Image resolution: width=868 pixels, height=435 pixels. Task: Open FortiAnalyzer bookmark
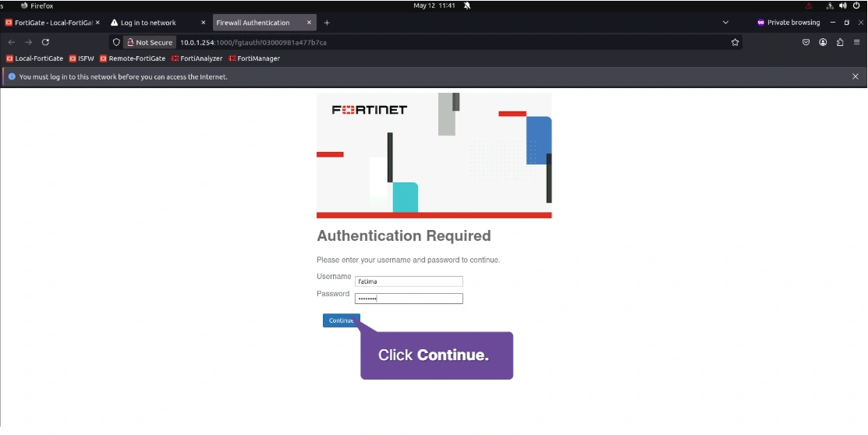point(197,58)
